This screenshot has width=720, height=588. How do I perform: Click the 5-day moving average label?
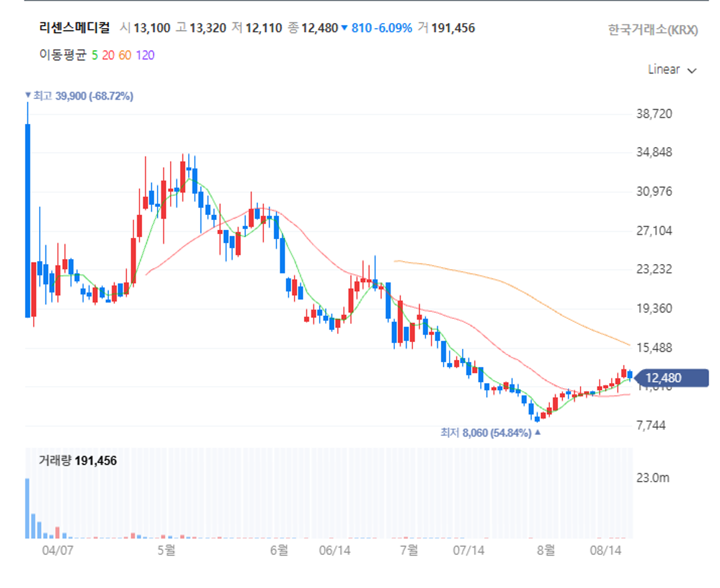click(x=95, y=55)
